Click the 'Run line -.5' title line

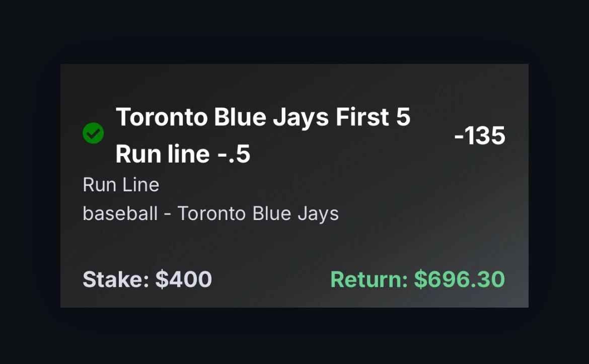click(x=183, y=154)
